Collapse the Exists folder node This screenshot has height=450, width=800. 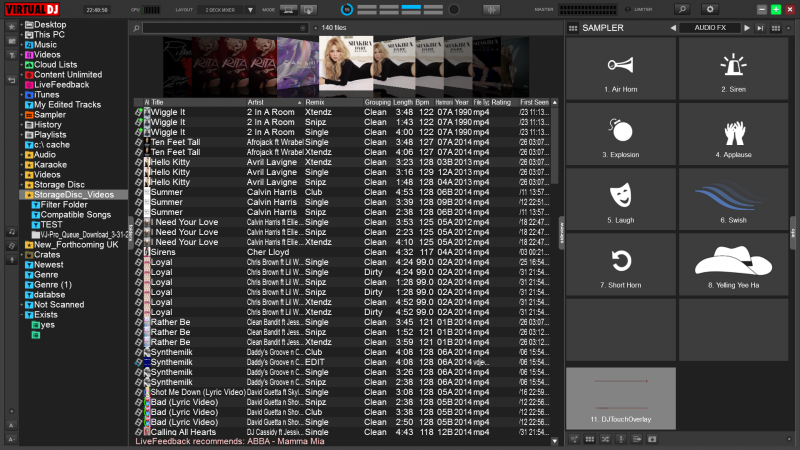pos(21,315)
